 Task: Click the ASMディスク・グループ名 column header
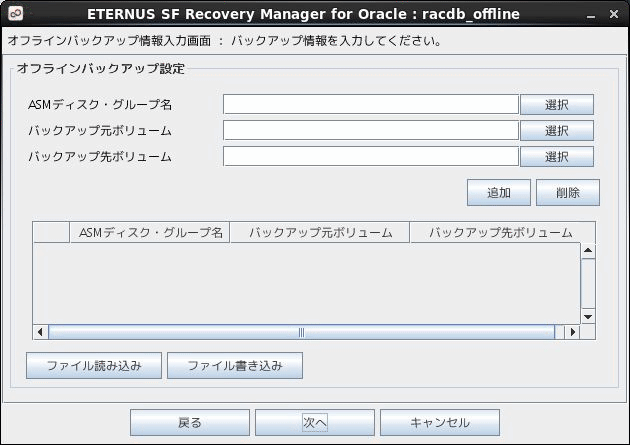150,232
